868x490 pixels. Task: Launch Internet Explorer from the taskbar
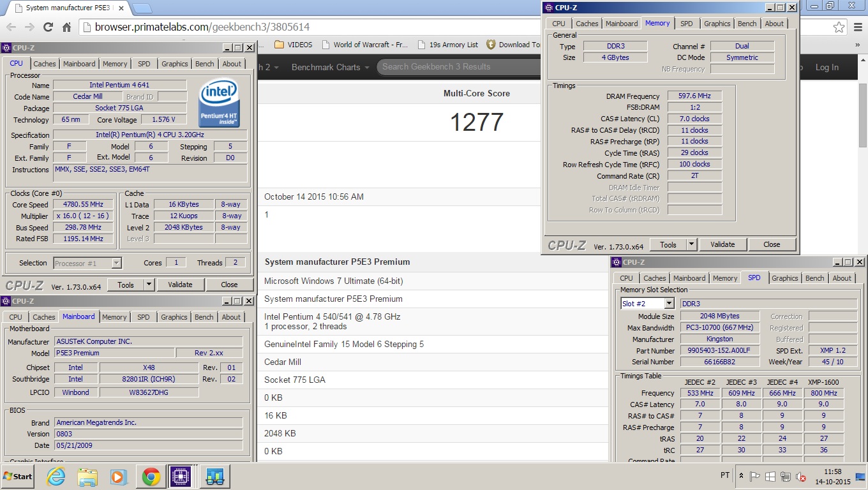(x=56, y=477)
